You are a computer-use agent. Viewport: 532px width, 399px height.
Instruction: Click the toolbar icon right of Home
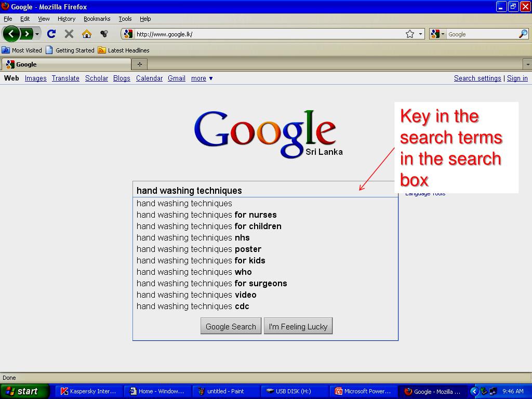[104, 34]
